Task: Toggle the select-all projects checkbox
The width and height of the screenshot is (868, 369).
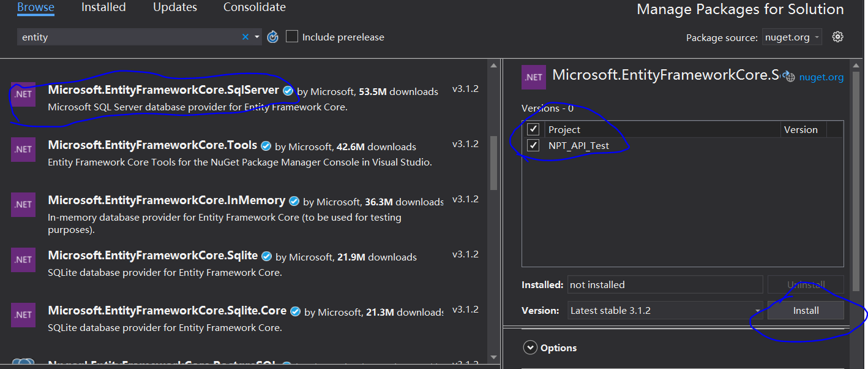Action: (533, 129)
